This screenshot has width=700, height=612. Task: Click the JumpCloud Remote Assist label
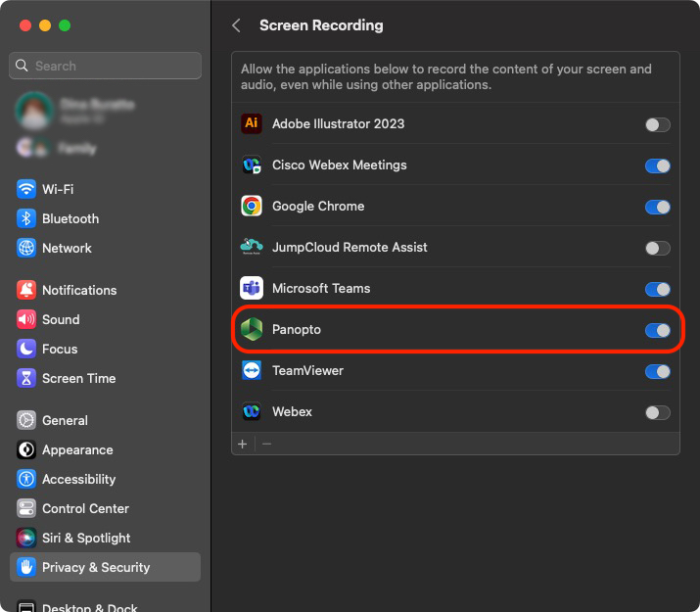tap(350, 247)
